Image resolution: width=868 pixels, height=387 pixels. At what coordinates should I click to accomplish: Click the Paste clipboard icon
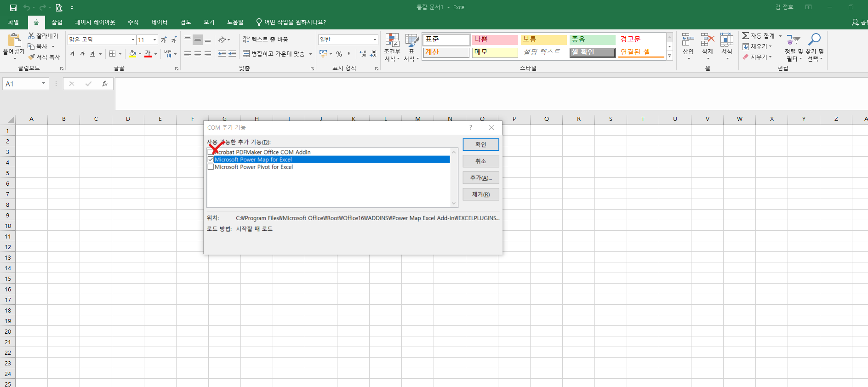pyautogui.click(x=14, y=40)
